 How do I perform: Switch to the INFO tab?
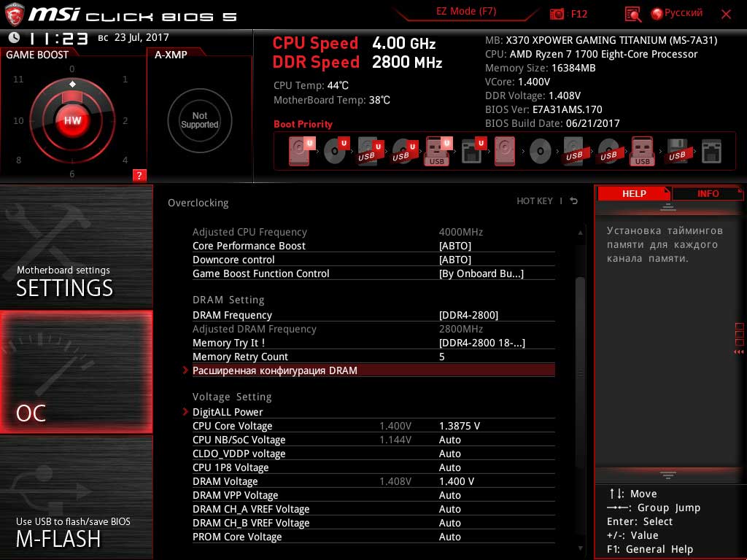pos(708,193)
